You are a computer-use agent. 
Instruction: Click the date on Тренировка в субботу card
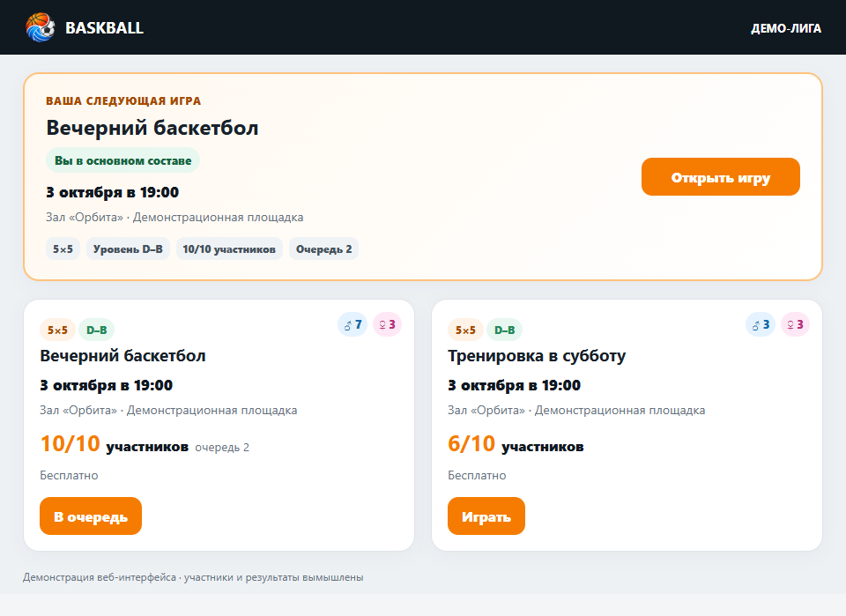point(514,385)
